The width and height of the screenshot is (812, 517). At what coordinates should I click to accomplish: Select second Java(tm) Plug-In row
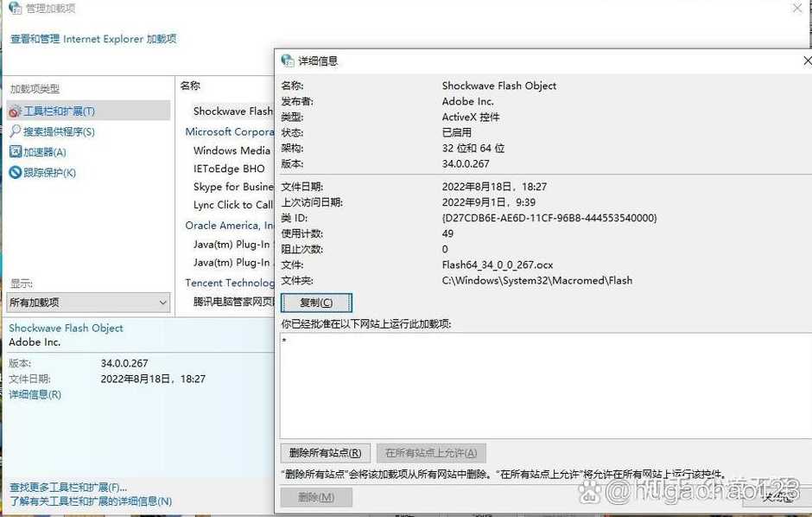point(232,262)
